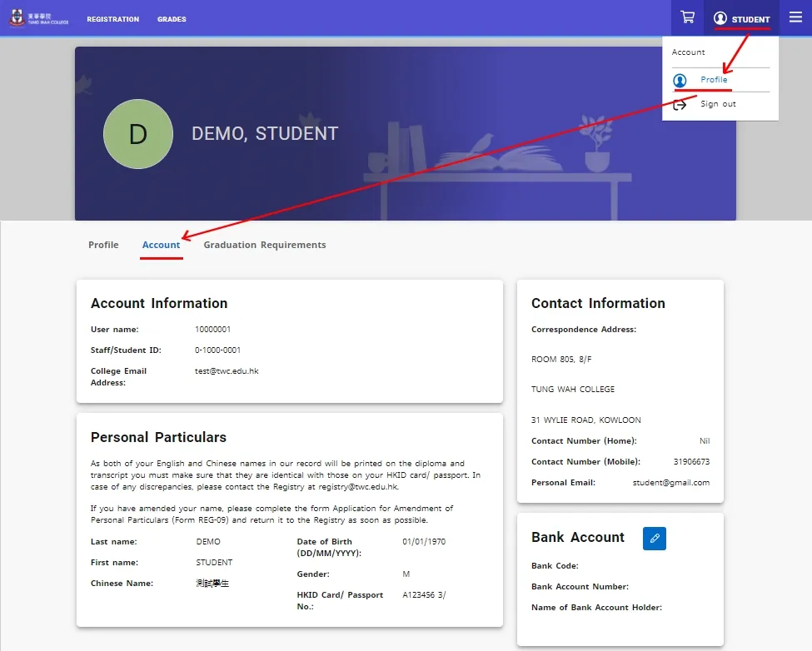The height and width of the screenshot is (651, 812).
Task: Choose Sign out from the dropdown
Action: click(x=717, y=103)
